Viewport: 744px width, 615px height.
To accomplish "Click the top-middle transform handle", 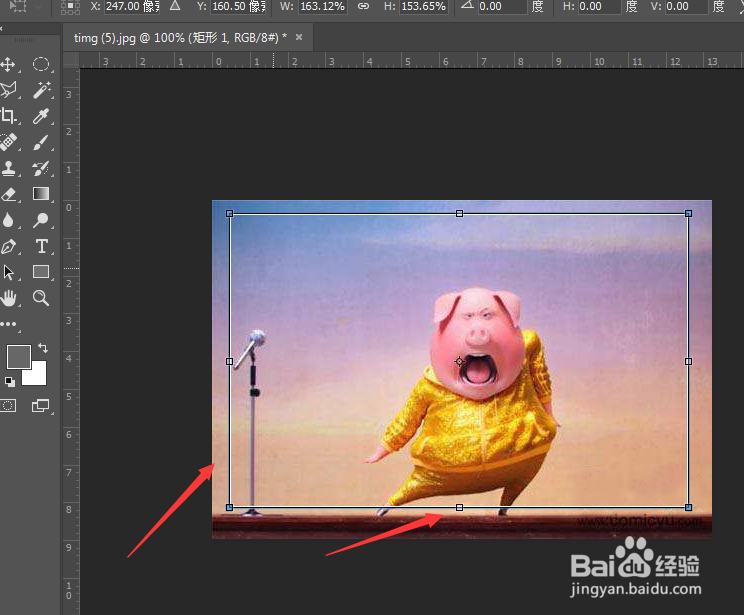I will [459, 214].
